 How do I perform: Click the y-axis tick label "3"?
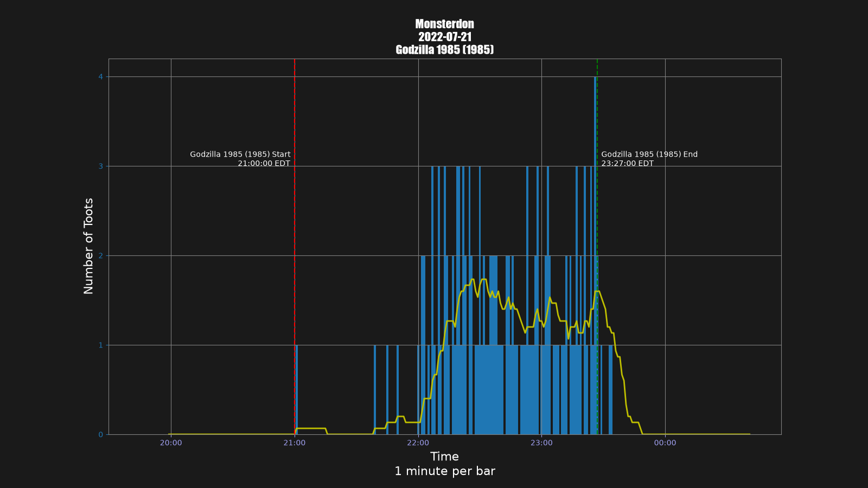[100, 166]
